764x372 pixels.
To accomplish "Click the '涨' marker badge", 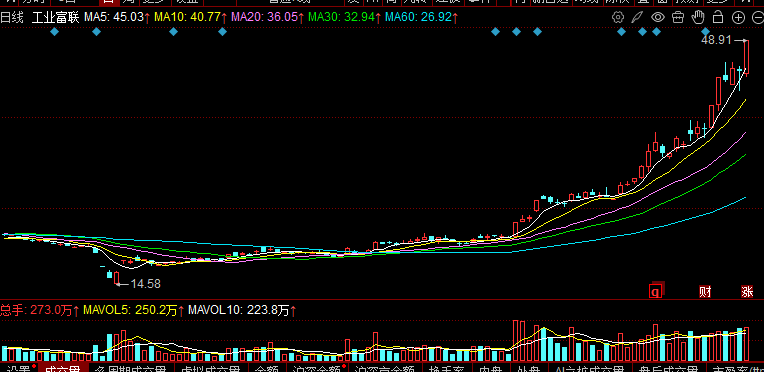I will [x=747, y=292].
